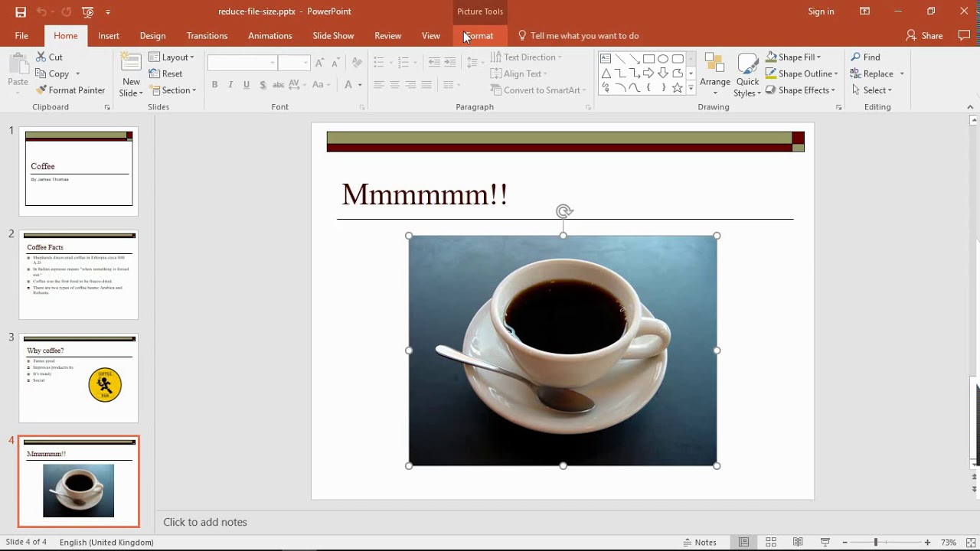Switch to the Insert ribbon tab
This screenshot has height=551, width=980.
coord(108,35)
